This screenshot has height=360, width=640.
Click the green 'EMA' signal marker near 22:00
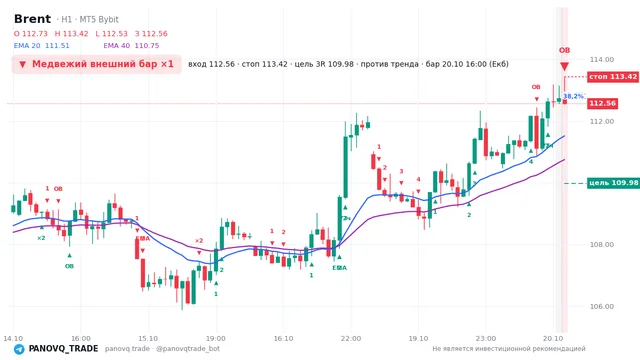point(339,268)
